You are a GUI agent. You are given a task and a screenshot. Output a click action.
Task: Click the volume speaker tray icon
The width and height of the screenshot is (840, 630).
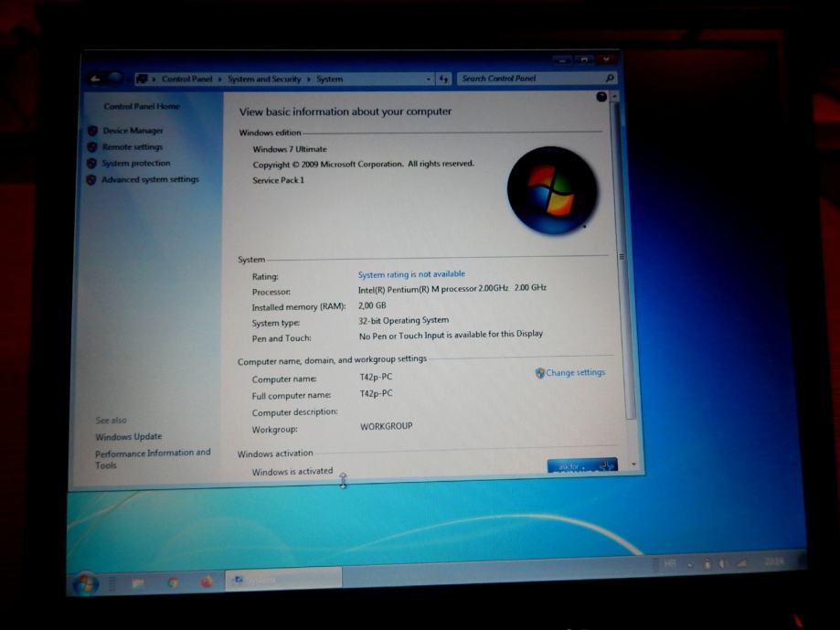(x=723, y=563)
